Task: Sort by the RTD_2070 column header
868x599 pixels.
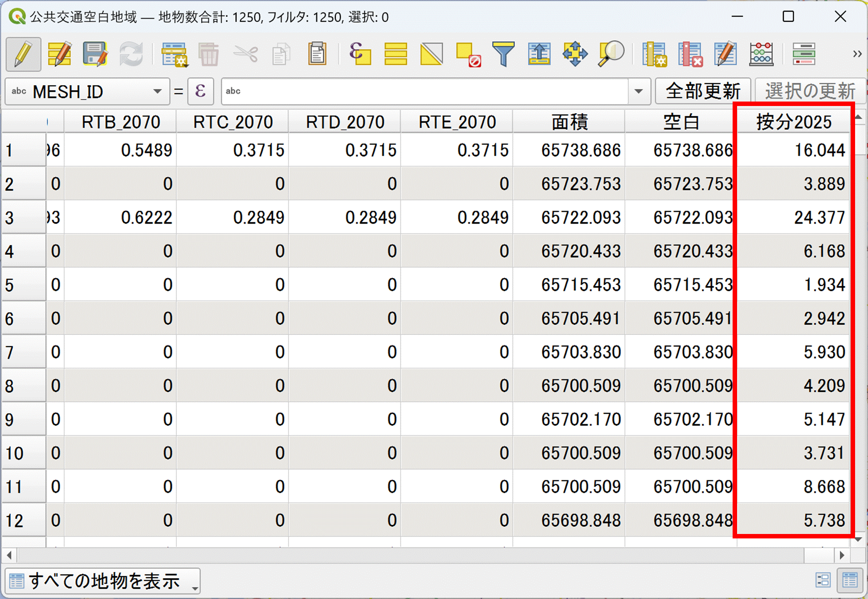Action: pyautogui.click(x=345, y=122)
